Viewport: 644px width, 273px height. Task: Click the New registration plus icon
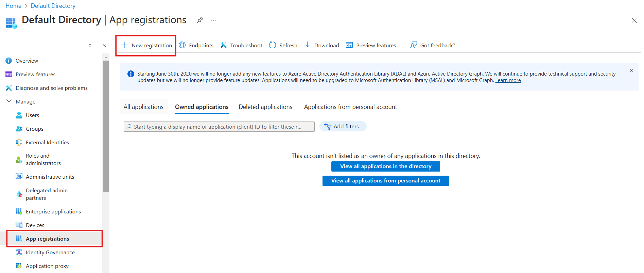125,45
